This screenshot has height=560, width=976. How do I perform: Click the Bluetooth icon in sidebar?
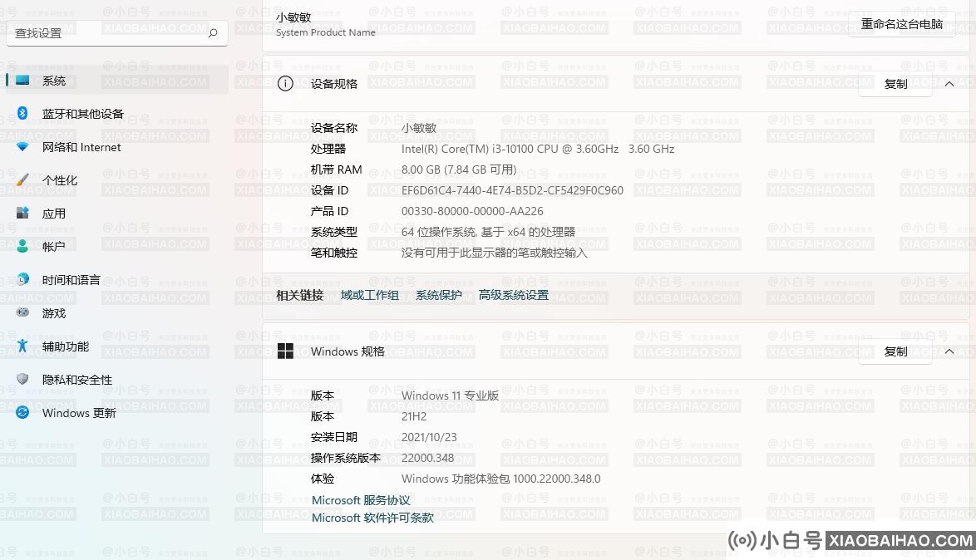click(x=22, y=113)
